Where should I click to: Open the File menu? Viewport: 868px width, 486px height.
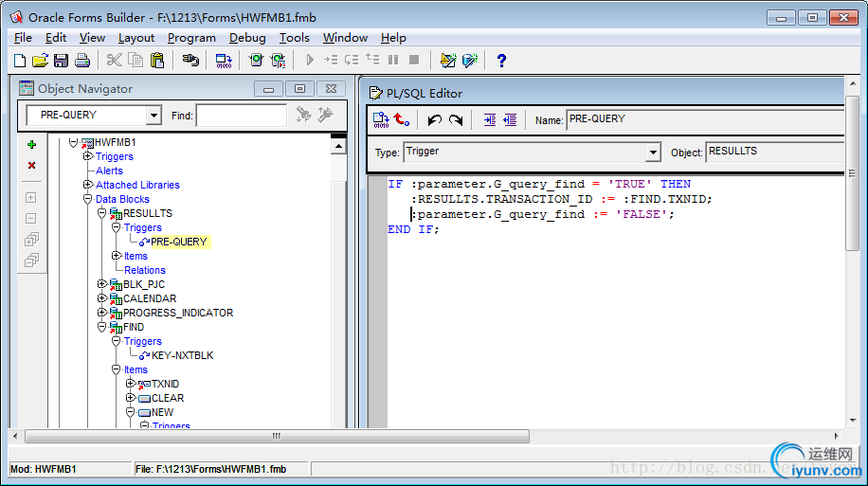click(x=23, y=38)
